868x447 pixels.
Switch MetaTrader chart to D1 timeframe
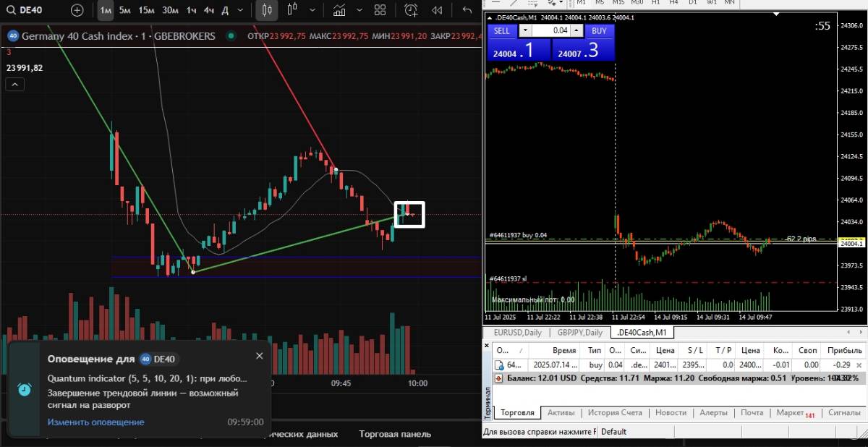click(692, 2)
